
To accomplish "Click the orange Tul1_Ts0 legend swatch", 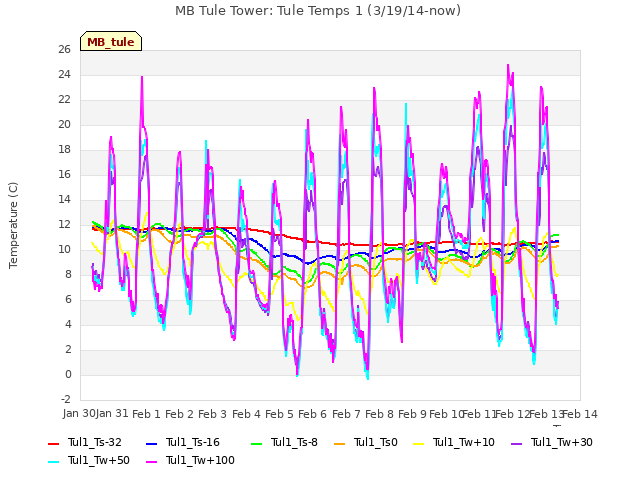I will point(339,443).
